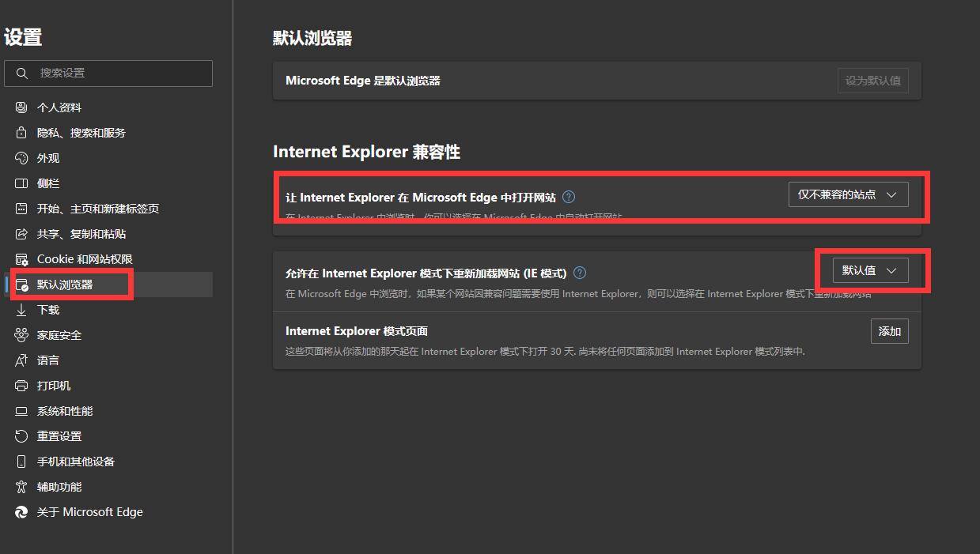The image size is (980, 554).
Task: Expand the 默认值 dropdown for IE mode
Action: point(870,270)
